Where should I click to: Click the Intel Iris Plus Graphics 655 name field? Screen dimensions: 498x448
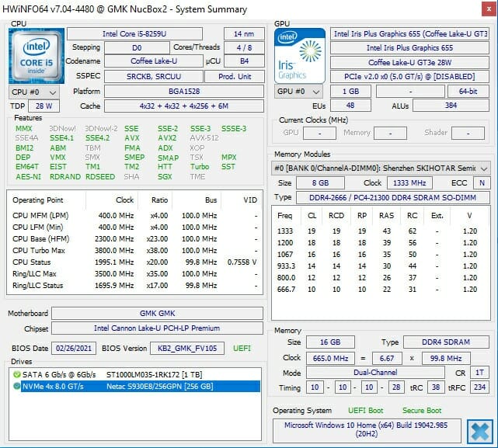tap(409, 48)
